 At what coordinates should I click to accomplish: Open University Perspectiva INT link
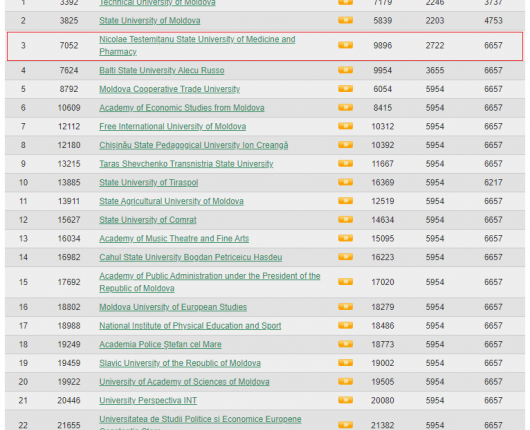click(x=148, y=401)
